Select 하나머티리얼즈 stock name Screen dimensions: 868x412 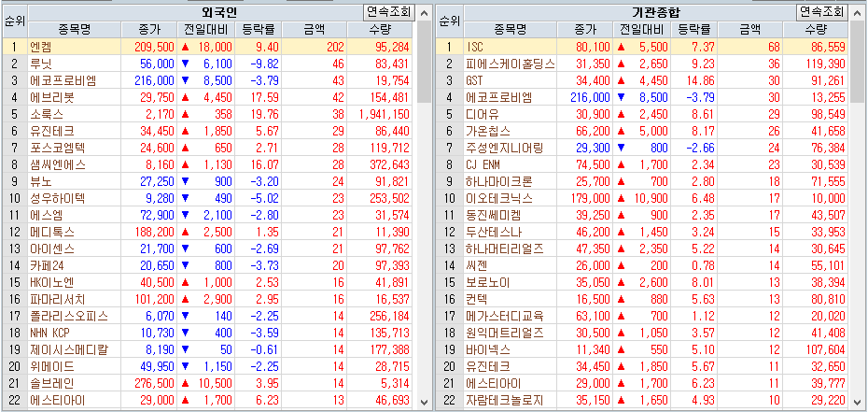(x=504, y=249)
